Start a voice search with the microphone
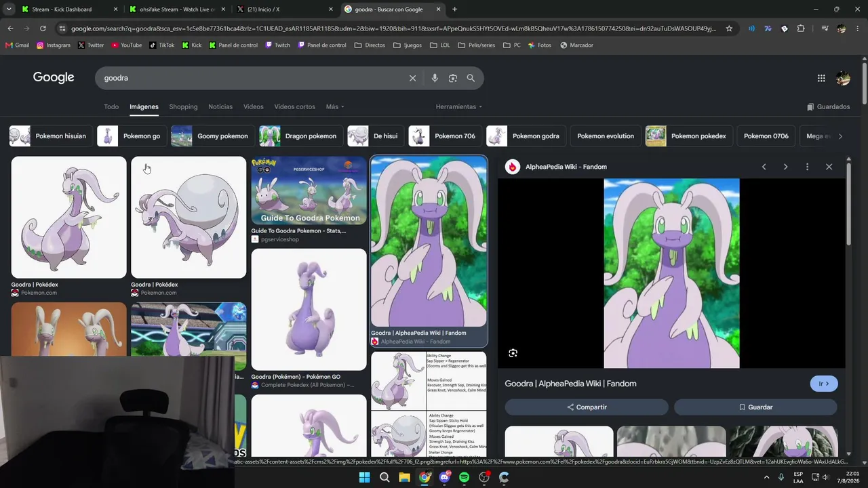The width and height of the screenshot is (868, 488). (435, 78)
